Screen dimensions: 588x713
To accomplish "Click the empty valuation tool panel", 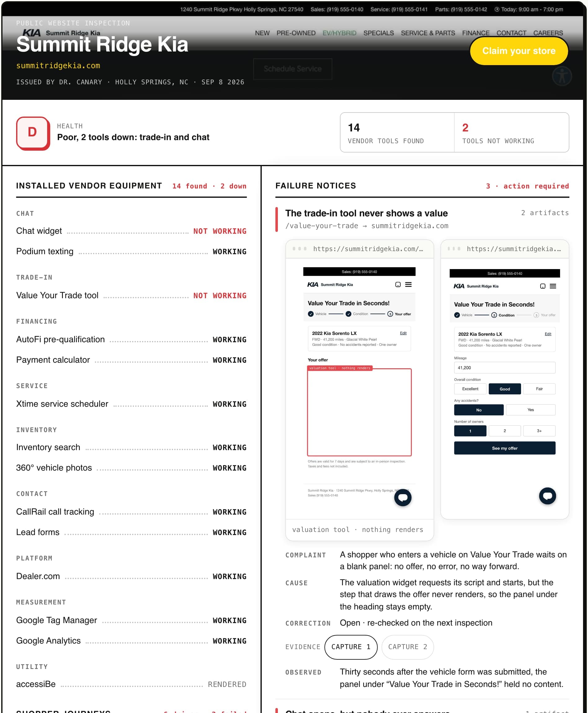I will [x=359, y=412].
